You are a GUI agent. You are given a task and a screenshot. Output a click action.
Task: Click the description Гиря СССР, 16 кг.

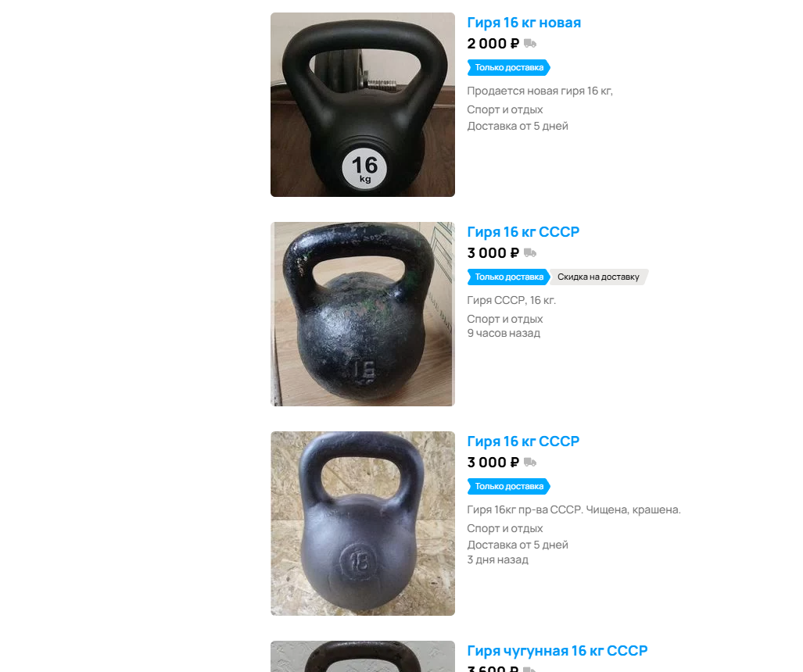point(511,300)
